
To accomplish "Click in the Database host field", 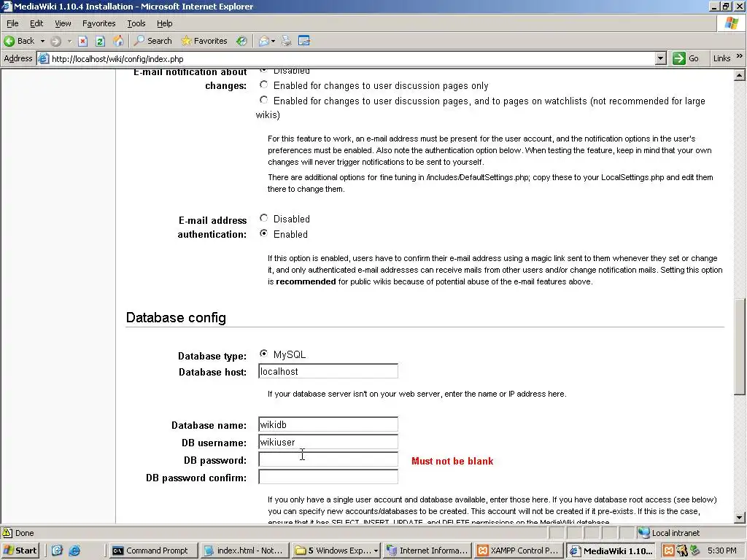I will point(328,371).
